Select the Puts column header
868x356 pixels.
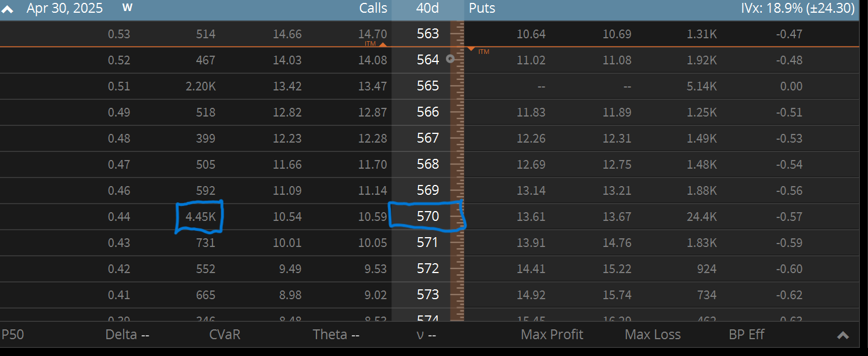click(x=482, y=8)
